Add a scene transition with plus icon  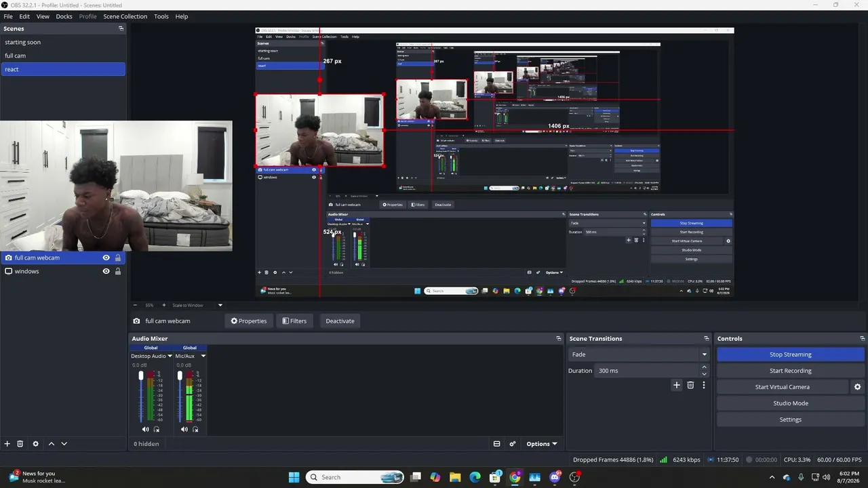tap(676, 385)
